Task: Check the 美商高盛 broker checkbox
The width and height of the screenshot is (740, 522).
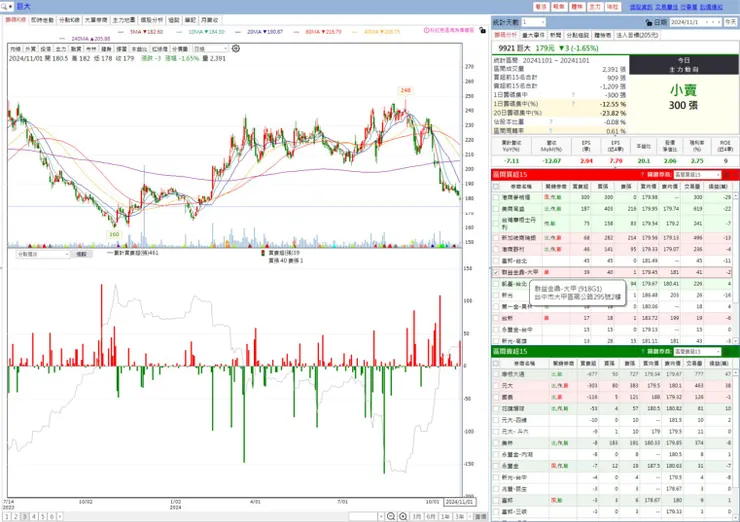Action: [496, 209]
